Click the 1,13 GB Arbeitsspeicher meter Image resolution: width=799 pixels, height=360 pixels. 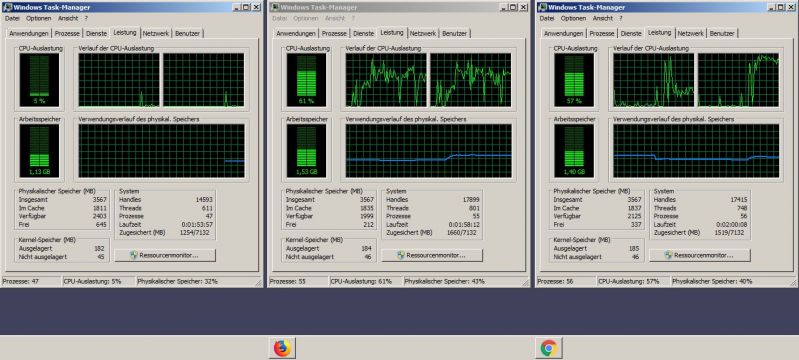39,151
